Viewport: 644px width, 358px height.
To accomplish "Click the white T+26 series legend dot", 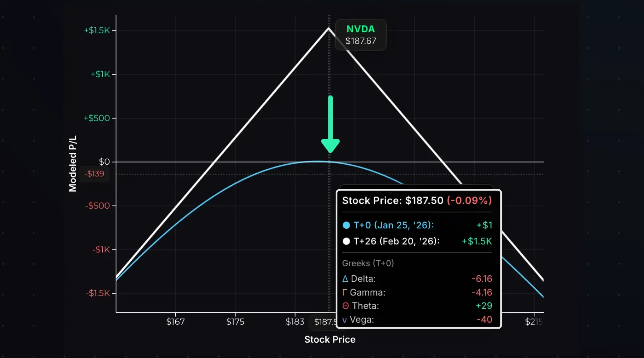I will 346,241.
